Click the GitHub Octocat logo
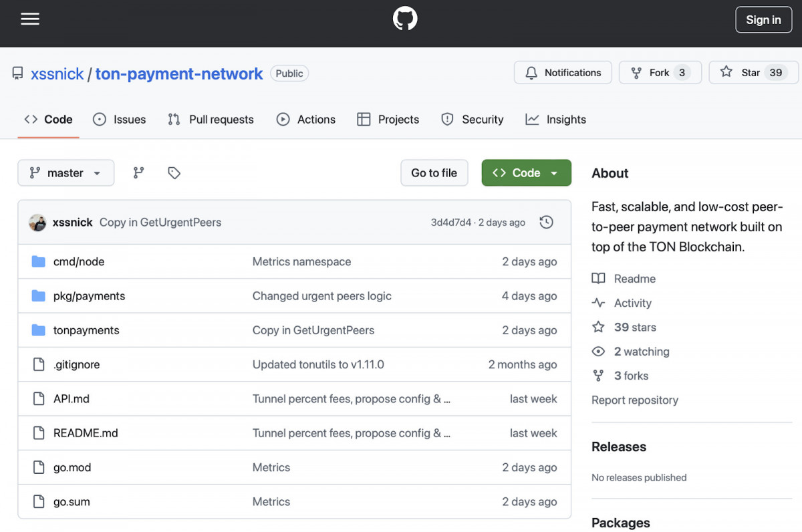 click(x=405, y=19)
